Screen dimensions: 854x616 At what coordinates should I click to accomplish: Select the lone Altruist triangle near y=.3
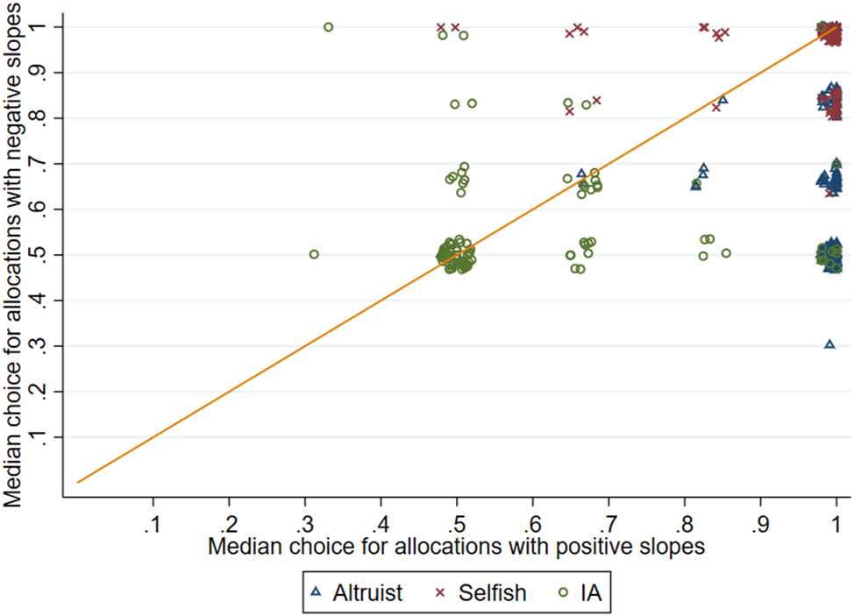pos(829,344)
